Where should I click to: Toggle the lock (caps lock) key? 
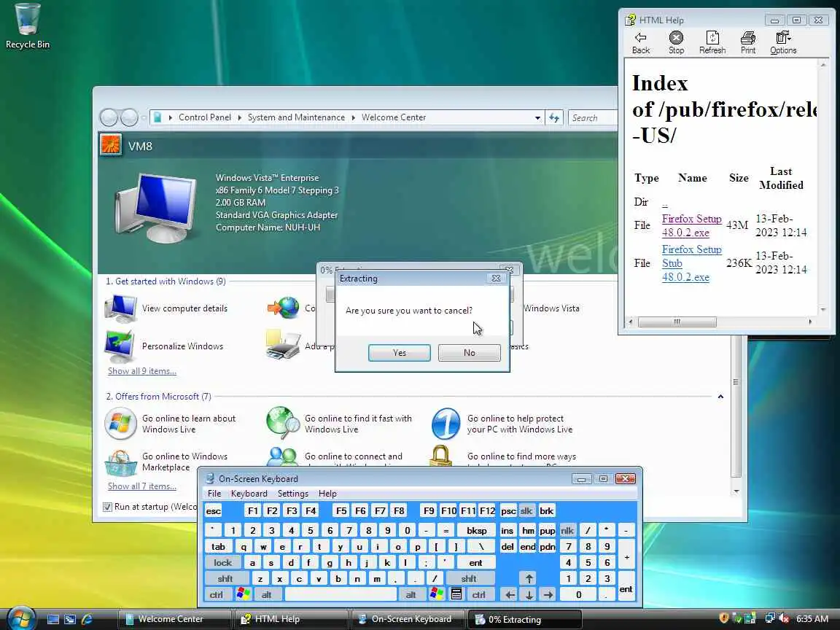click(x=223, y=562)
